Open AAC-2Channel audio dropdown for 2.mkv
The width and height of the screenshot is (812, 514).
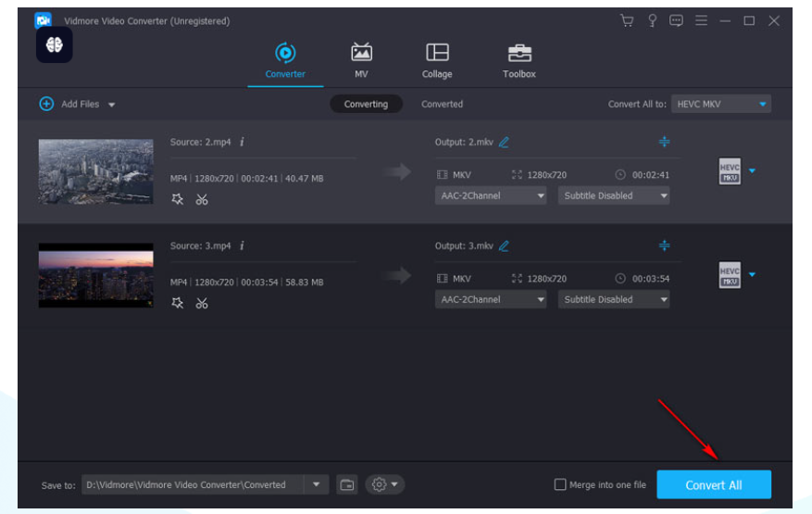coord(491,195)
